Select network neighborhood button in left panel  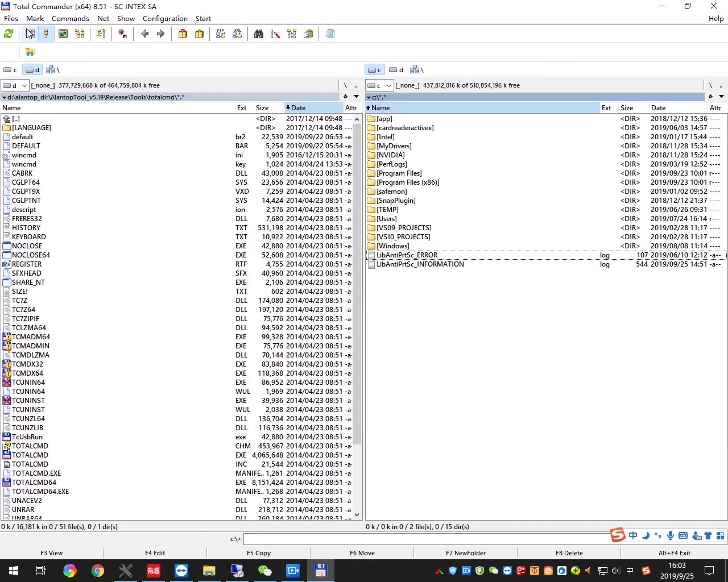tap(52, 70)
